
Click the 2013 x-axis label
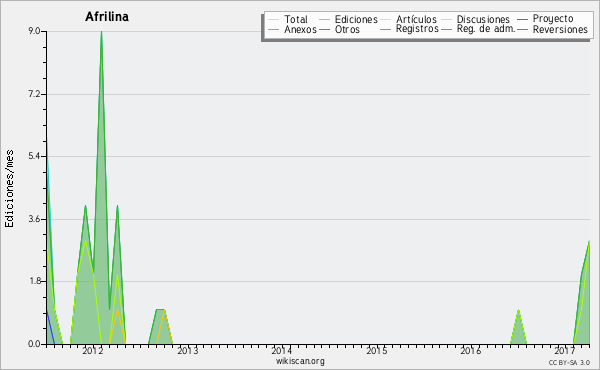tap(188, 350)
